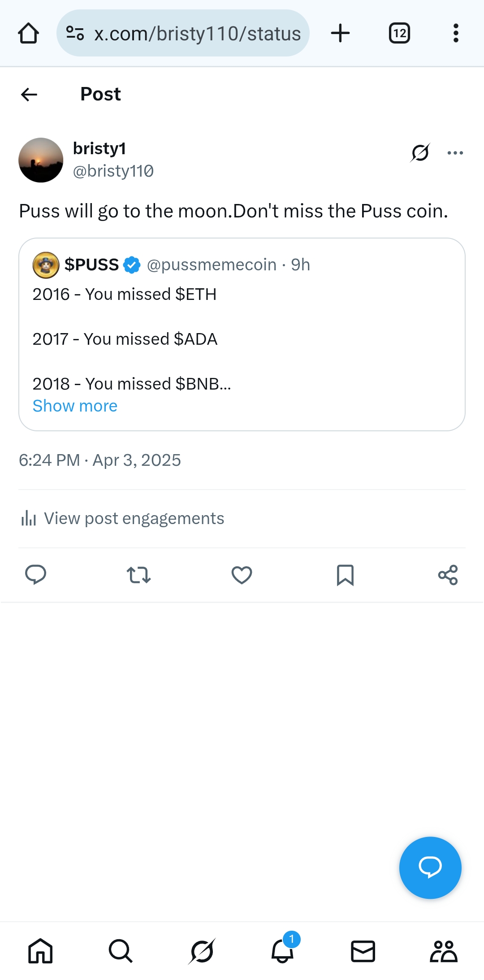Open Chrome's three-dot browser menu

tap(456, 33)
